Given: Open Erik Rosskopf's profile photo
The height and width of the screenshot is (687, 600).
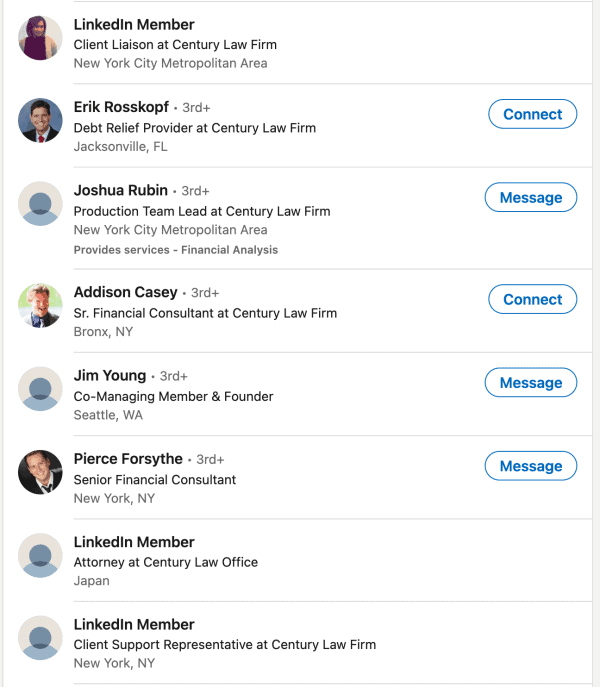Looking at the screenshot, I should pos(41,121).
